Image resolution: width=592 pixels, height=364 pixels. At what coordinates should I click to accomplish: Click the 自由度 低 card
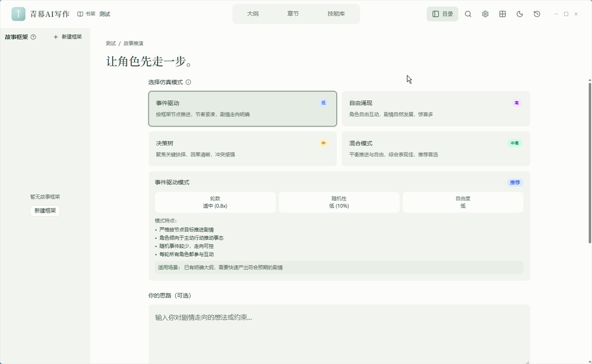click(x=463, y=202)
